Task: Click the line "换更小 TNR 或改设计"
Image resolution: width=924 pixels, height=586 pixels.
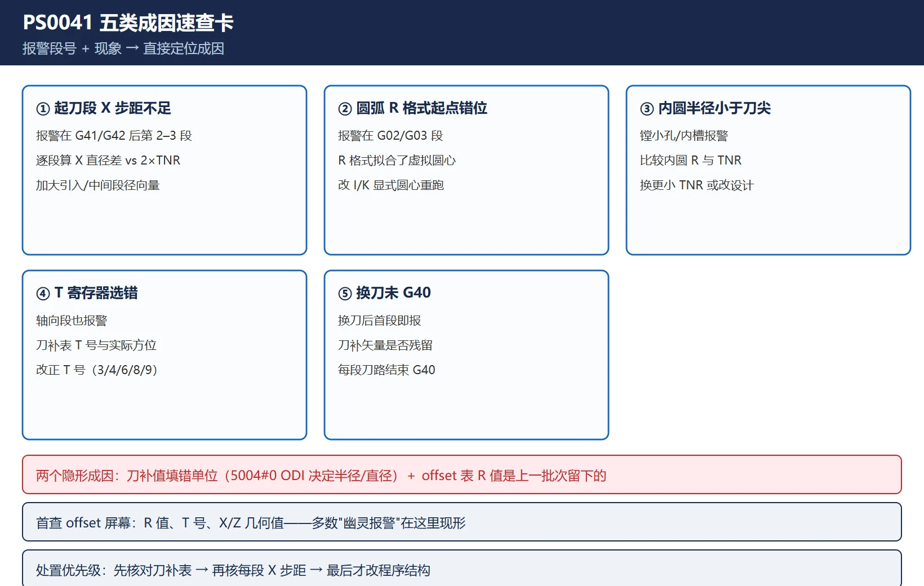Action: pyautogui.click(x=697, y=185)
